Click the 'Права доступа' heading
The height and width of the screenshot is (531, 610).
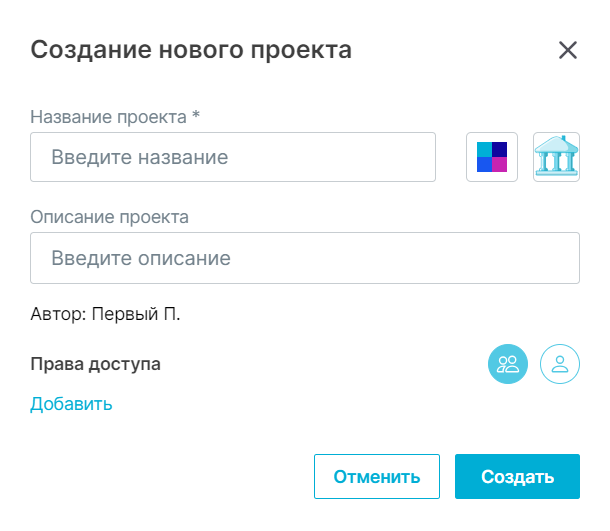click(x=95, y=364)
